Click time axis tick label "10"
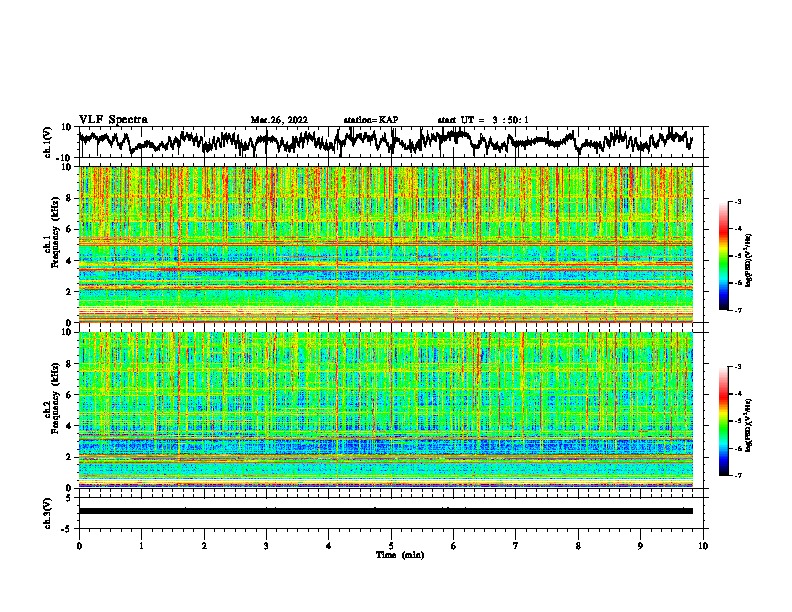Viewport: 792px width, 612px height. point(703,545)
